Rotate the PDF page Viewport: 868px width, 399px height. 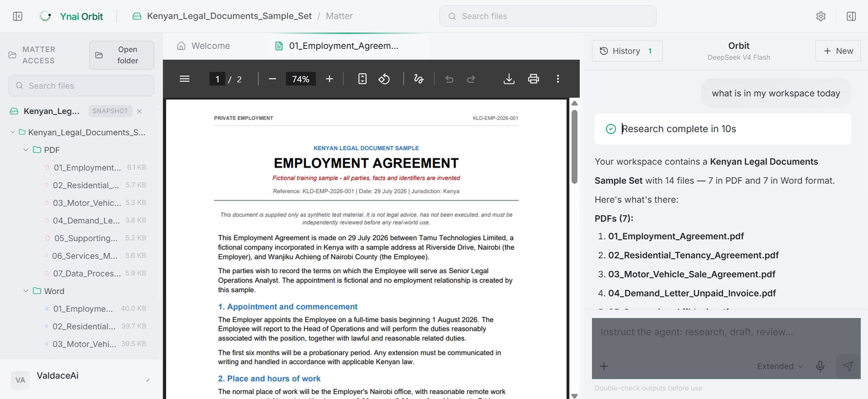(384, 79)
